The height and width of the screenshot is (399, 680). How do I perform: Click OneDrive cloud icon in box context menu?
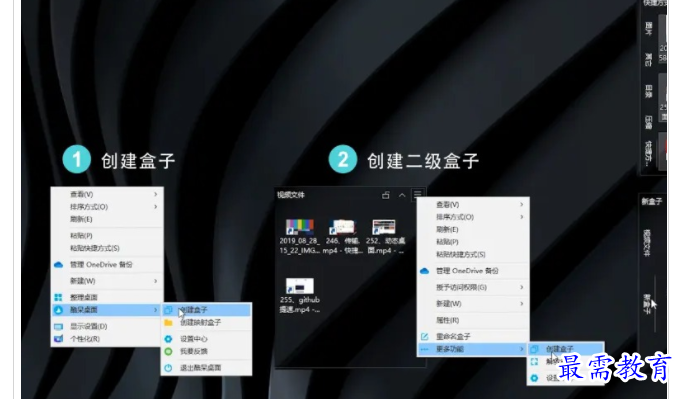(x=425, y=271)
